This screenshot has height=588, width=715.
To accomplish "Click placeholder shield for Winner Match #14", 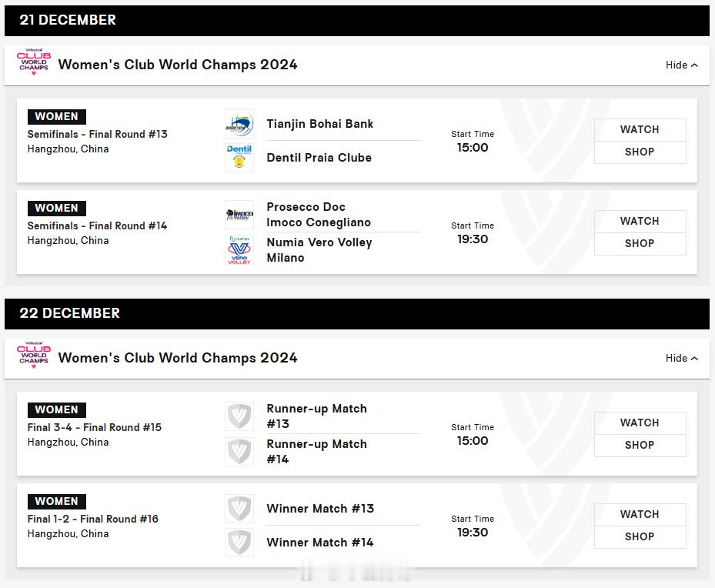I will click(239, 543).
